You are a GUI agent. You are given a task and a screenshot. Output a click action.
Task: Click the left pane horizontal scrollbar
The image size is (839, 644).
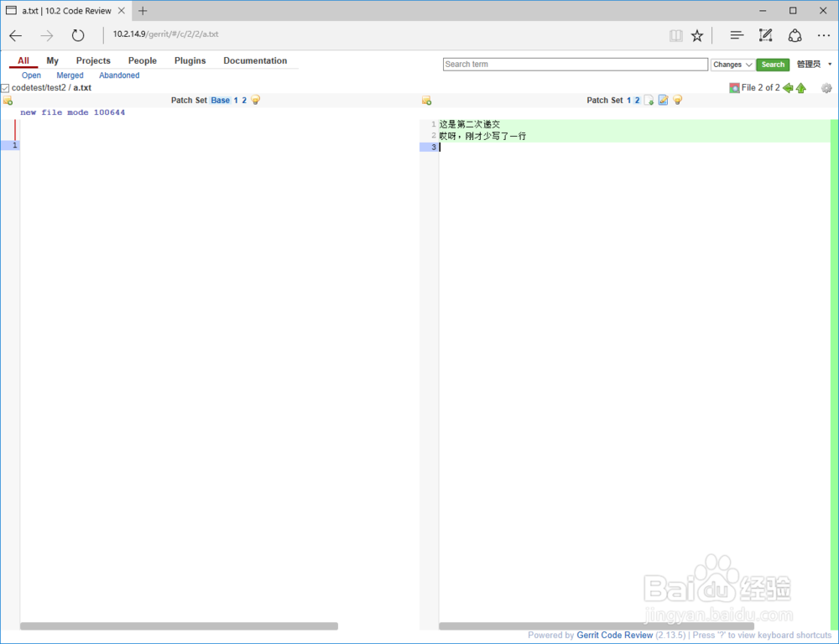point(179,626)
